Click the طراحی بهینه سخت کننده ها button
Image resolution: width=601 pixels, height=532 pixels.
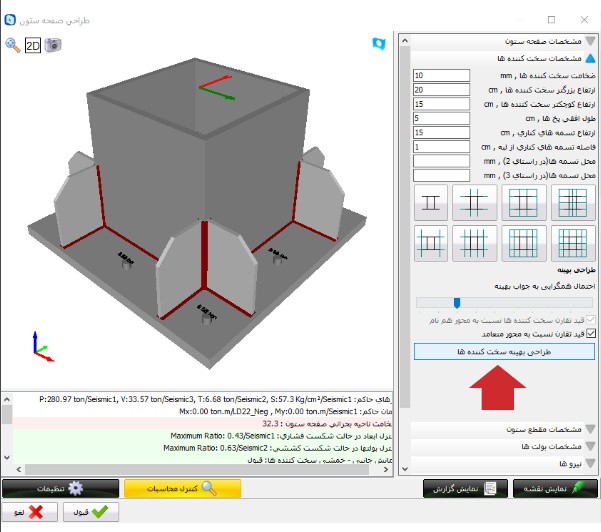(x=504, y=352)
